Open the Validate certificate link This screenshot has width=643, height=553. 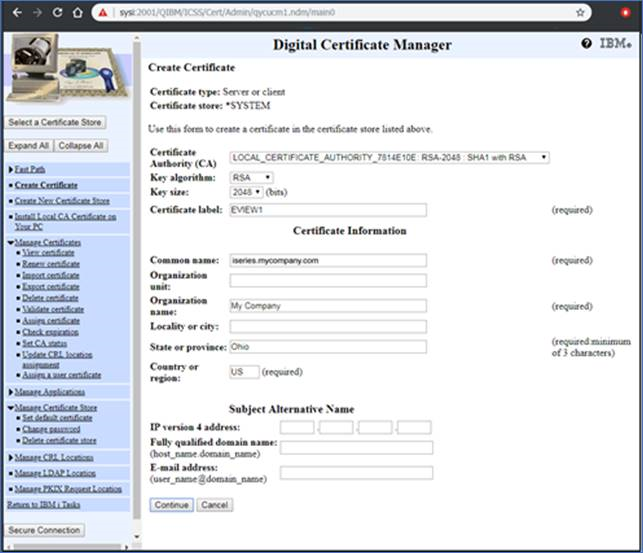pos(53,309)
